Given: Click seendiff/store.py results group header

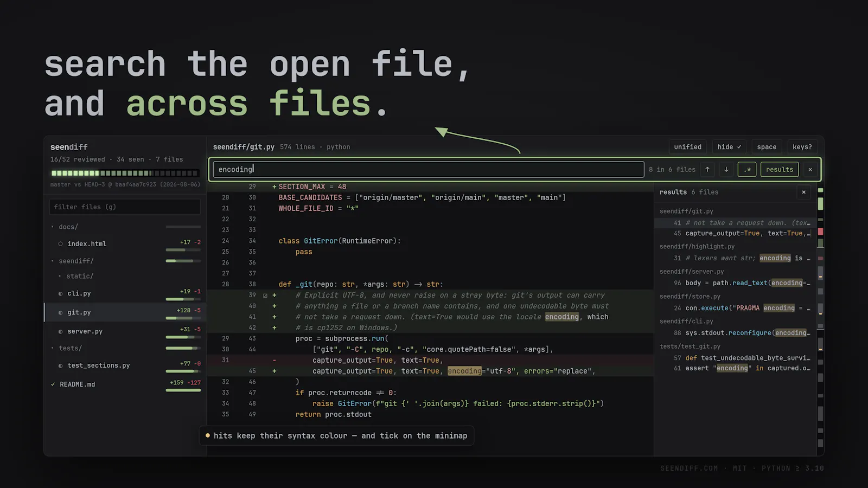Looking at the screenshot, I should [x=690, y=297].
